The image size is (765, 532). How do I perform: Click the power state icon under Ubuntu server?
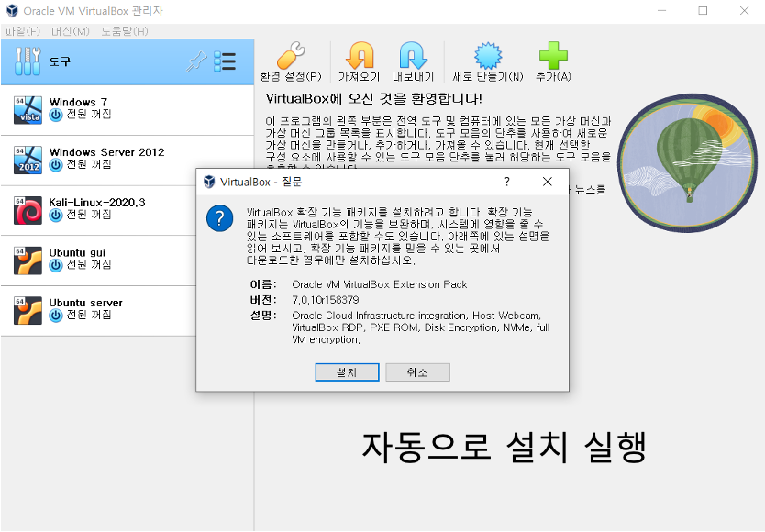pos(56,316)
